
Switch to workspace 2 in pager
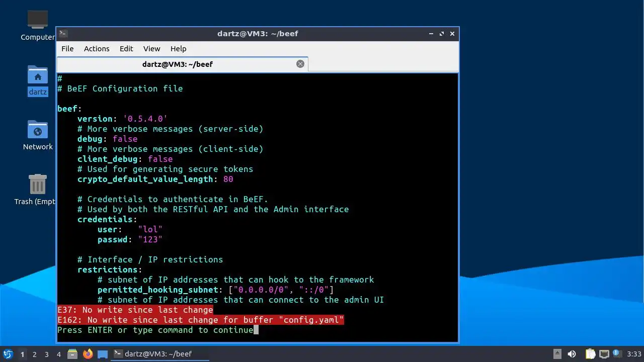point(34,354)
